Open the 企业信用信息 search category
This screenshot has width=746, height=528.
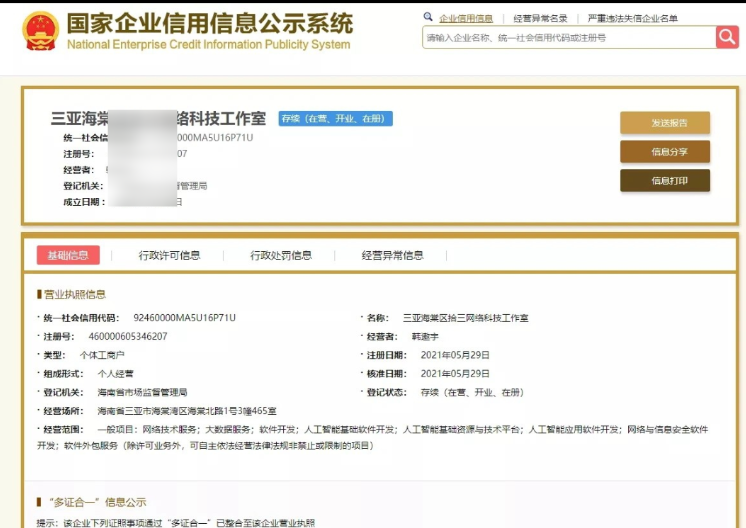coord(466,18)
